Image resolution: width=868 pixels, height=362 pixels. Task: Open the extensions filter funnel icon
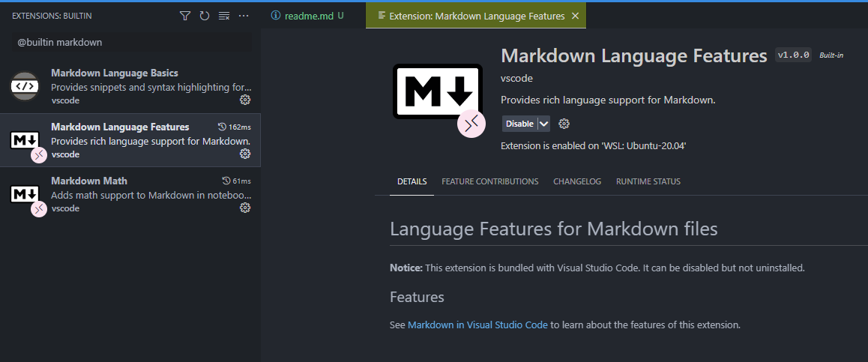coord(185,16)
